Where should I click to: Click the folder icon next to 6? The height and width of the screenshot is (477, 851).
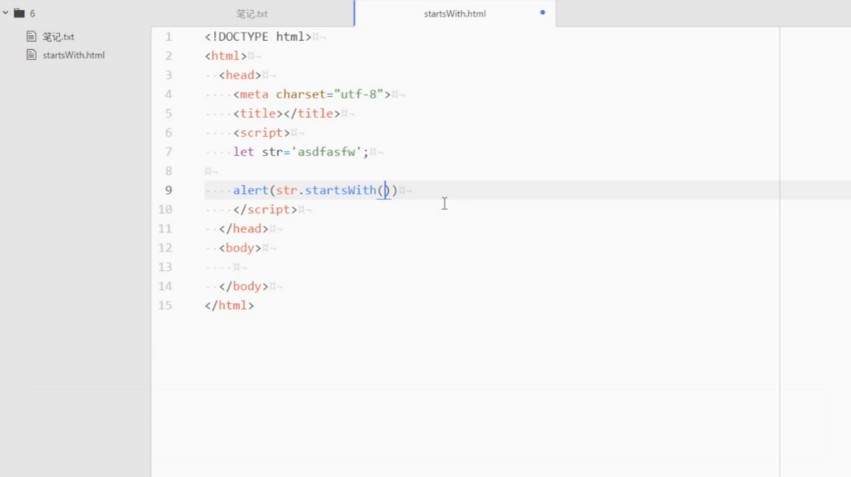pyautogui.click(x=20, y=13)
